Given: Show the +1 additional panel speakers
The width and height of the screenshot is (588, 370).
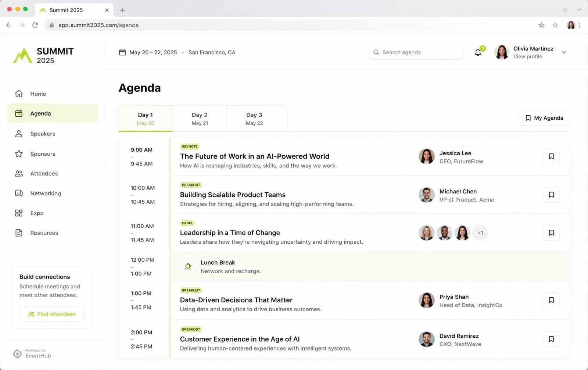Looking at the screenshot, I should click(x=480, y=233).
